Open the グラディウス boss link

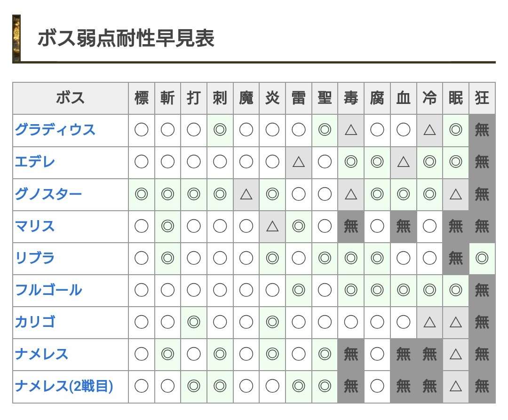pyautogui.click(x=55, y=130)
